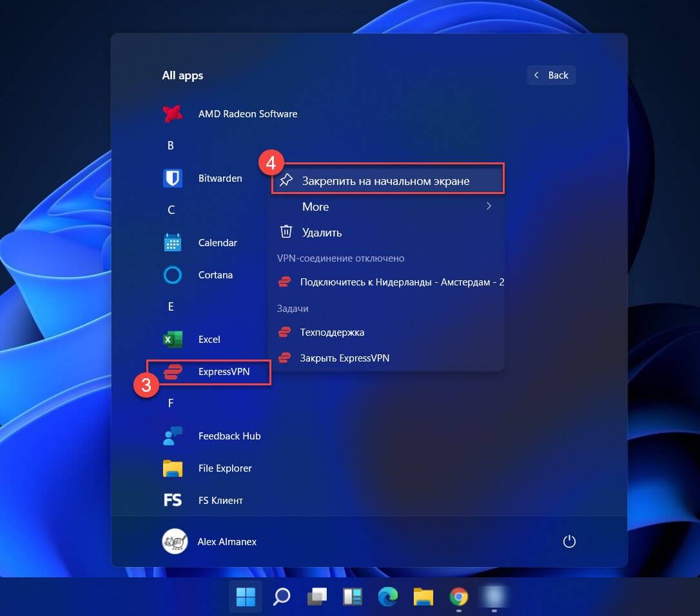Click the Excel app name
This screenshot has height=616, width=700.
point(209,339)
